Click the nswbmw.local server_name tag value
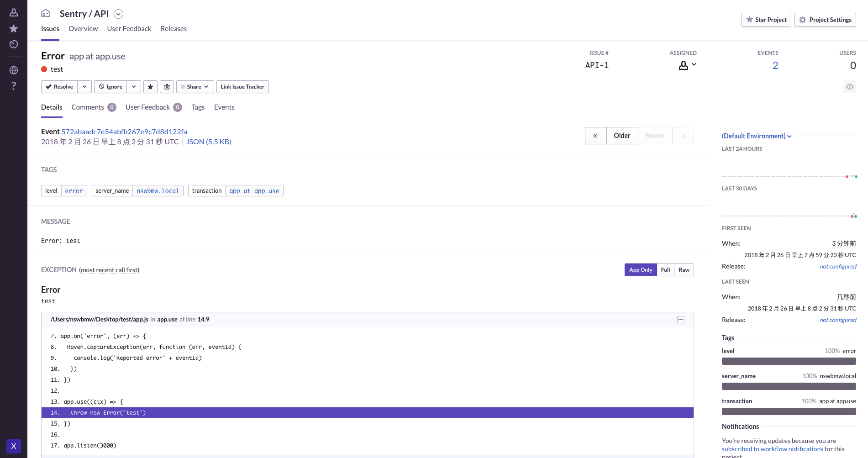Image resolution: width=868 pixels, height=458 pixels. pos(158,191)
